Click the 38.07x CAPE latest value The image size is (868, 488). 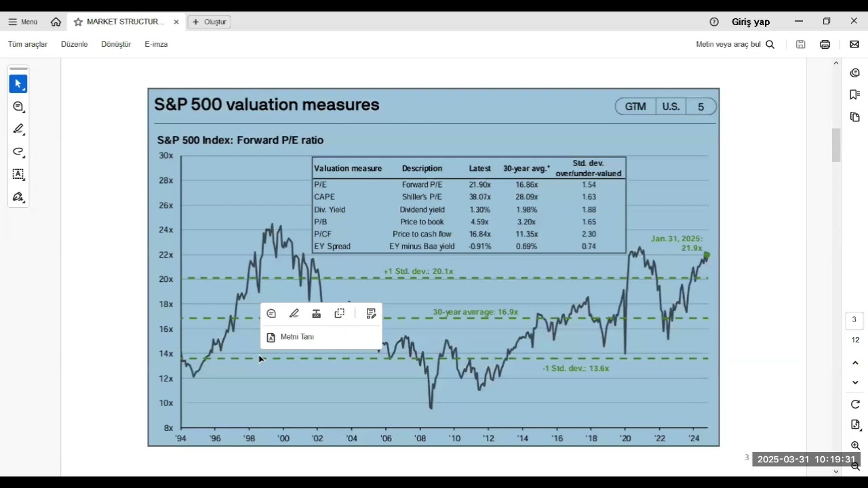coord(479,197)
